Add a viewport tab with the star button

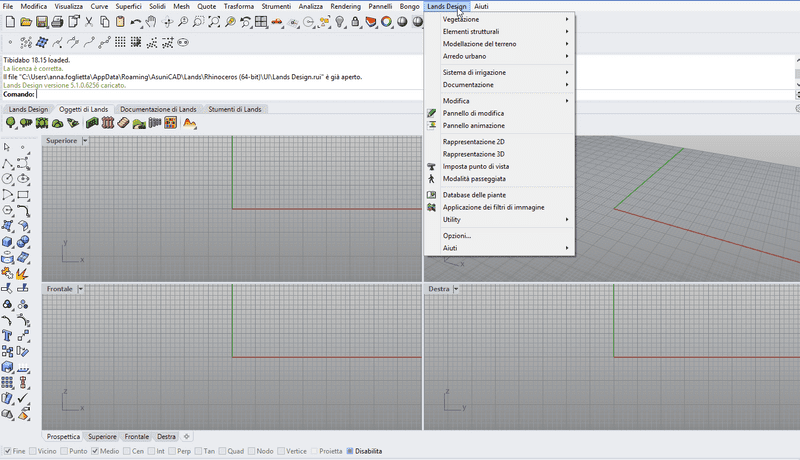click(x=187, y=437)
